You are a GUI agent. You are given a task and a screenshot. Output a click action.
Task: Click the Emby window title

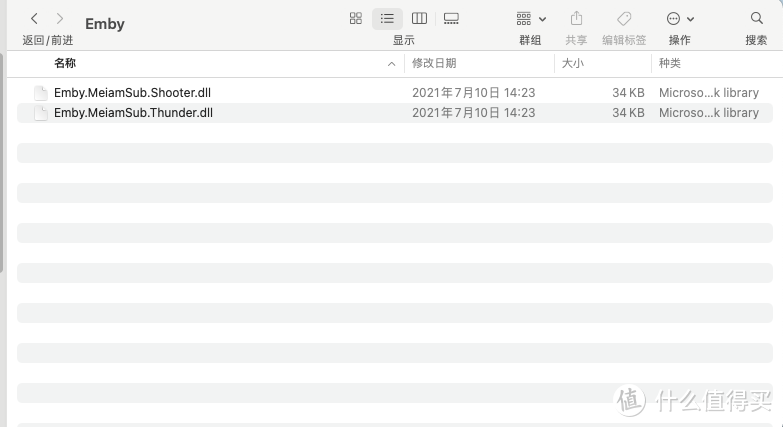pyautogui.click(x=105, y=24)
